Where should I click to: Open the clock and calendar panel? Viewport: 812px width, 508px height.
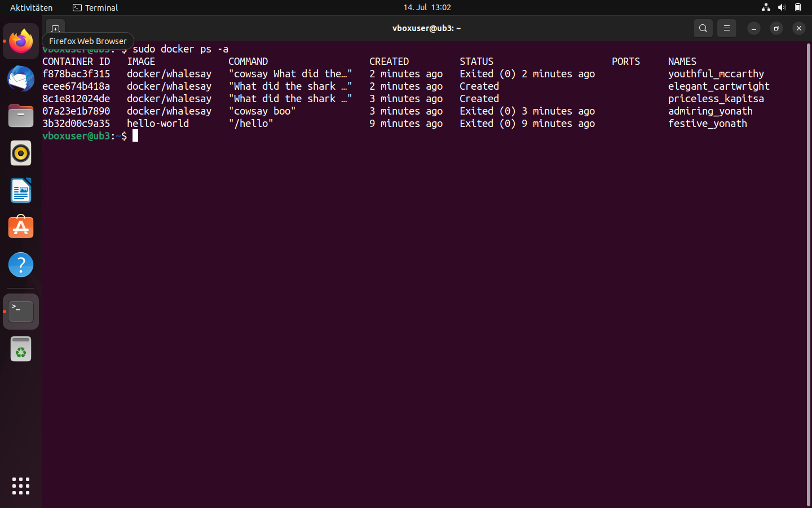point(427,7)
